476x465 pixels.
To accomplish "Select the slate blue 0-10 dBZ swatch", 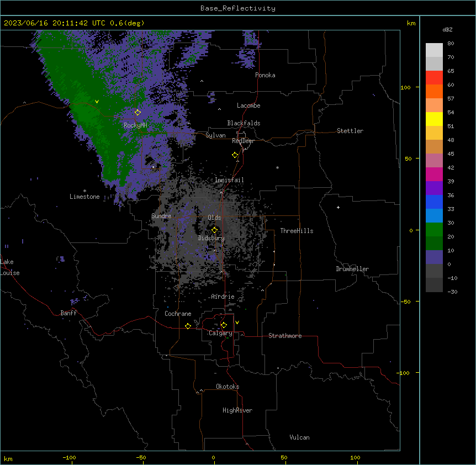I will point(434,257).
